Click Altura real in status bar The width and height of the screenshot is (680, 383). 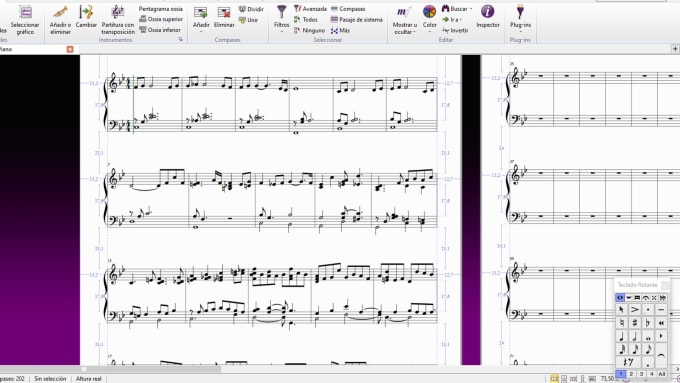coord(89,379)
